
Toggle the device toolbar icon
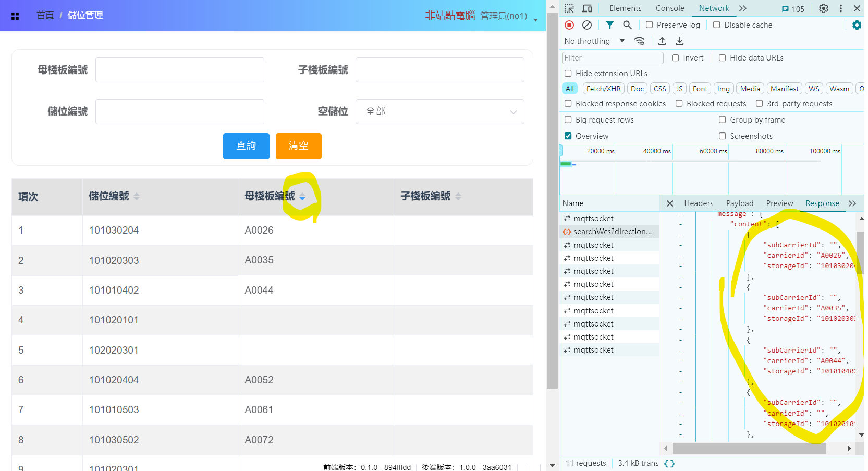pos(587,8)
